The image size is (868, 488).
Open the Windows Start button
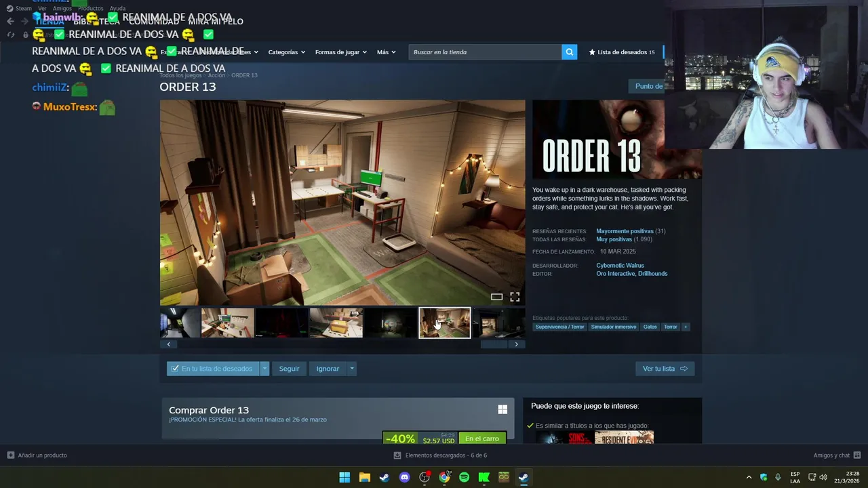tap(344, 477)
